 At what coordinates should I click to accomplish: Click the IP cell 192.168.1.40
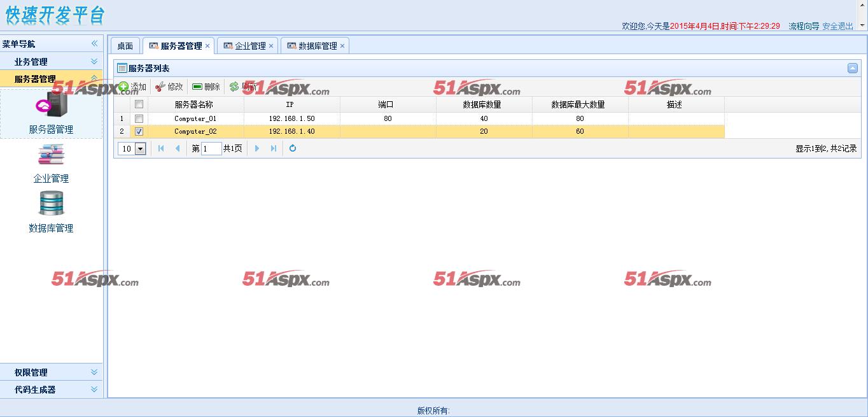tap(291, 132)
